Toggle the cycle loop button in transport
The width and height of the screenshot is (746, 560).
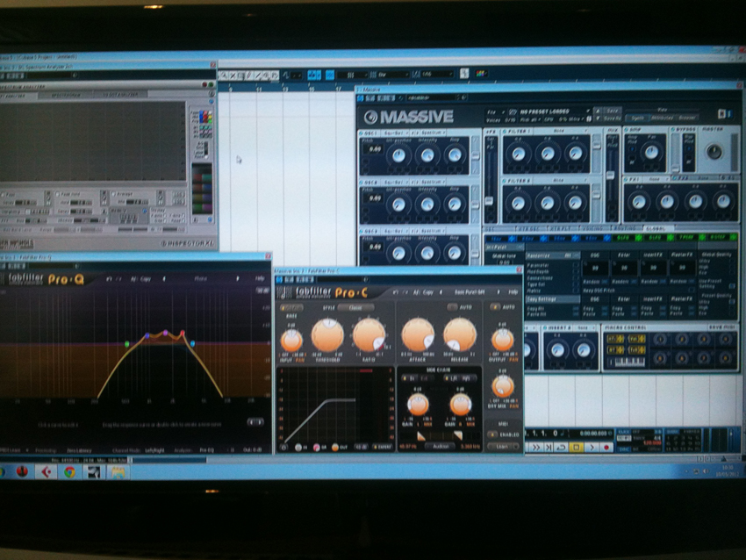(x=561, y=448)
